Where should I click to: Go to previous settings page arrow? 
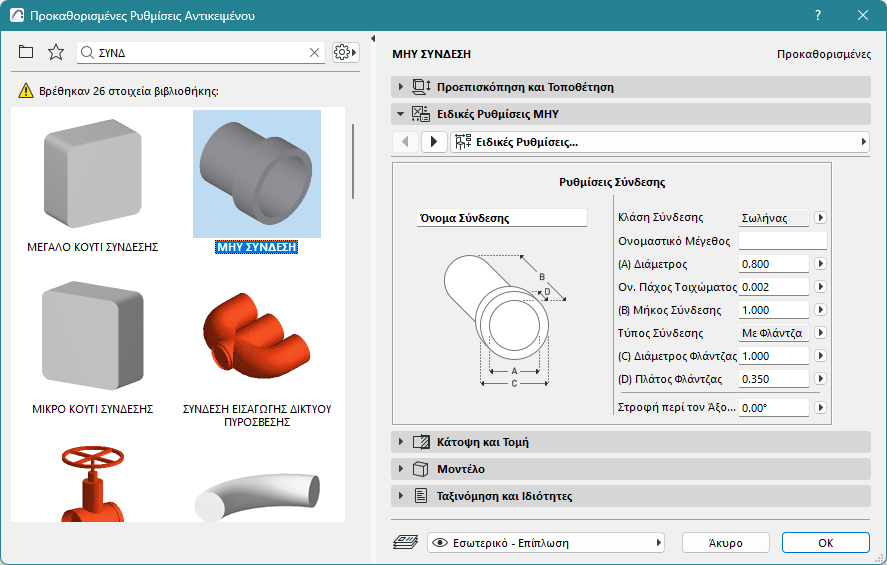(405, 142)
